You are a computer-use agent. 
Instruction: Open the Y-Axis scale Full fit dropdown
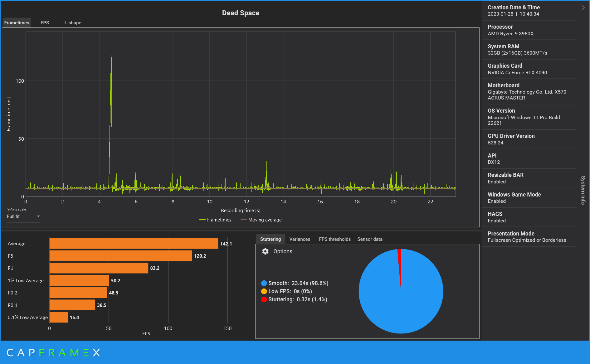click(x=23, y=216)
